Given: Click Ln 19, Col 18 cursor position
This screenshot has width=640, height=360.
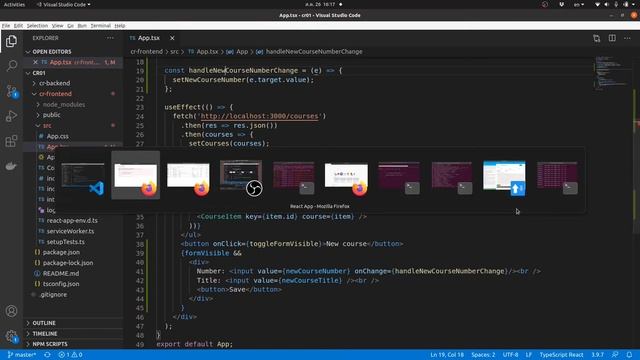Looking at the screenshot, I should click(447, 355).
